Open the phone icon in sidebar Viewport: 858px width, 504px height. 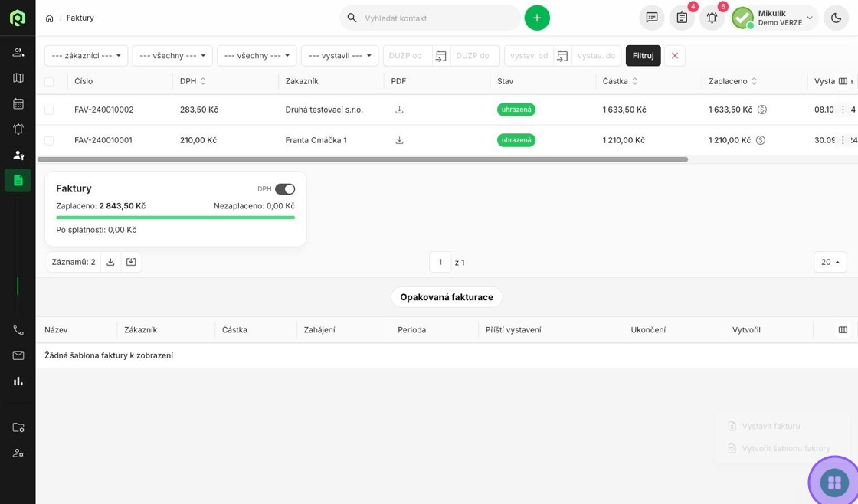click(18, 330)
